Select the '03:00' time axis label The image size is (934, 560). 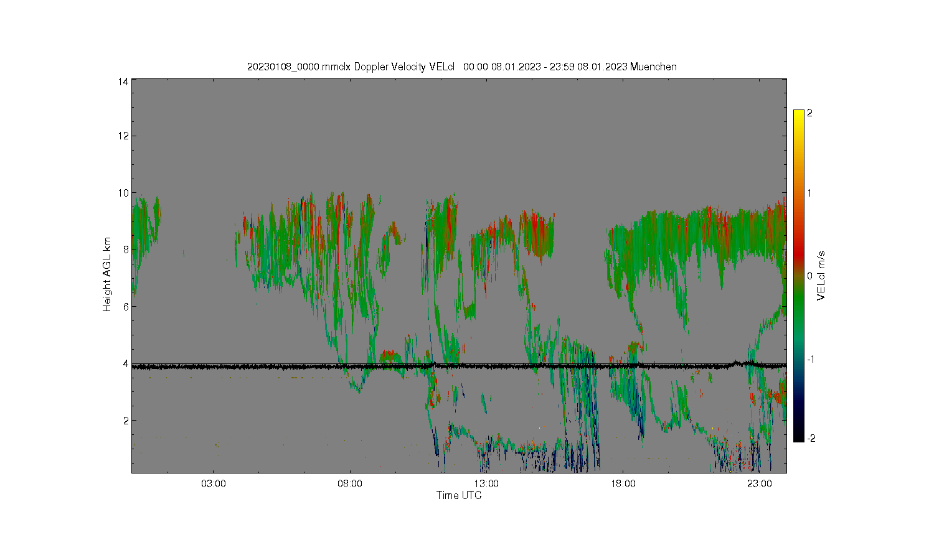[214, 483]
